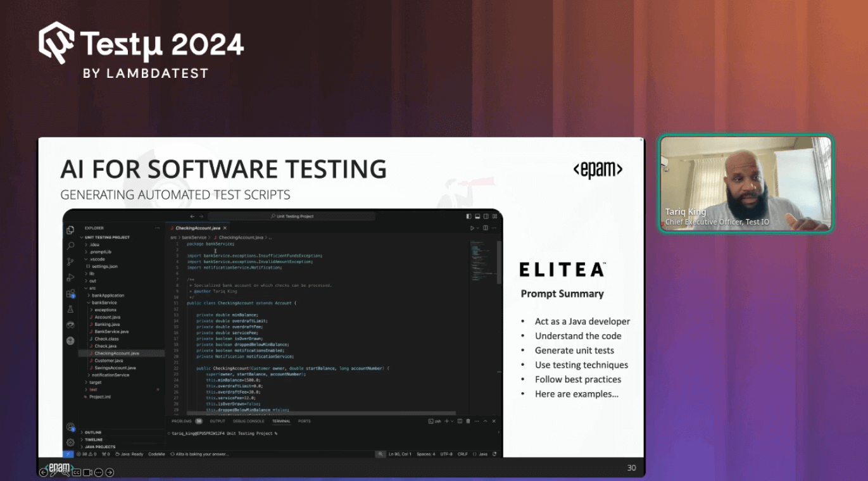
Task: Click the Unit Testing Project command search box
Action: (292, 216)
